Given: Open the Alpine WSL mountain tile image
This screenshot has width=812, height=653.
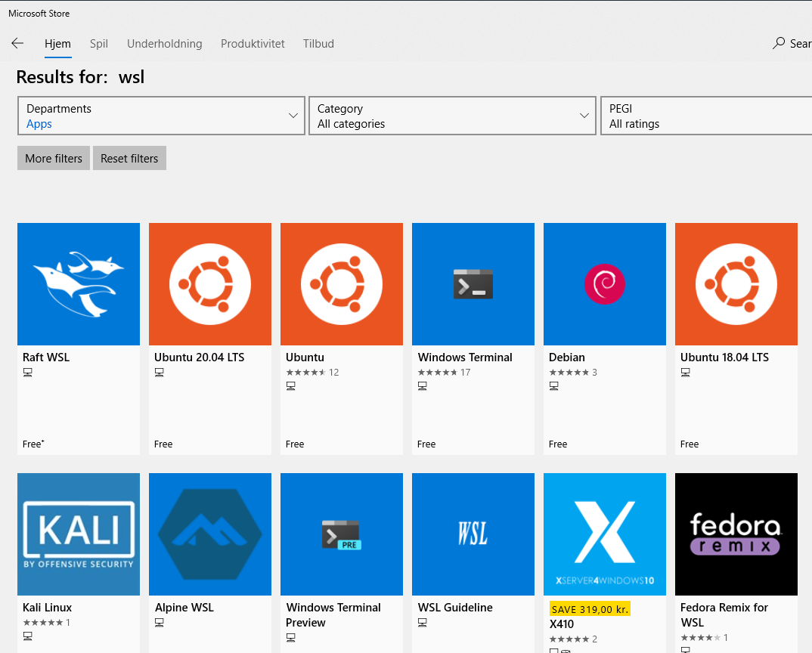Looking at the screenshot, I should point(210,534).
